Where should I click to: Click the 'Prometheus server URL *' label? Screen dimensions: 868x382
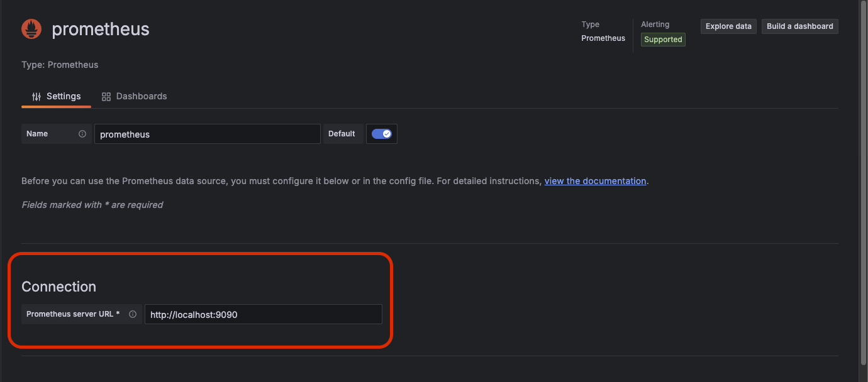73,314
